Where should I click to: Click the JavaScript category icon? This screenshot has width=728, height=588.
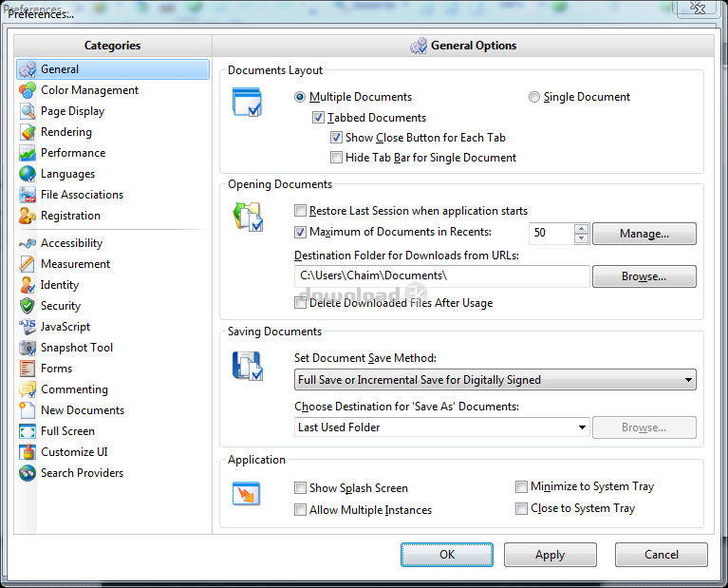click(27, 327)
